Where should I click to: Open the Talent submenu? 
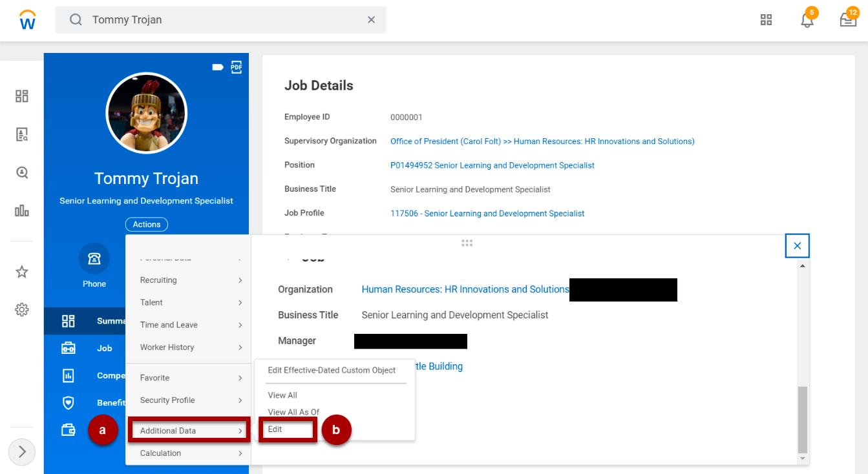tap(187, 302)
